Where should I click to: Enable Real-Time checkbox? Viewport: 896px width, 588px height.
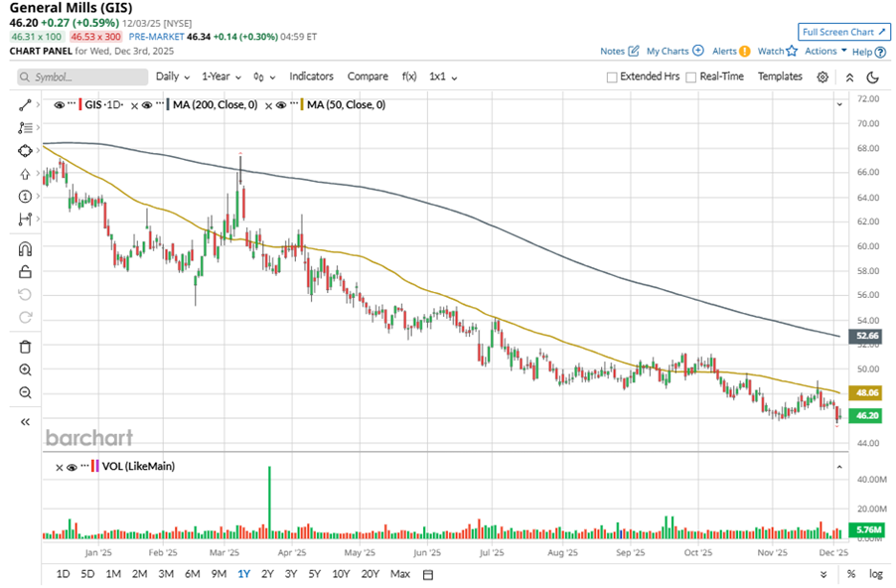tap(690, 77)
